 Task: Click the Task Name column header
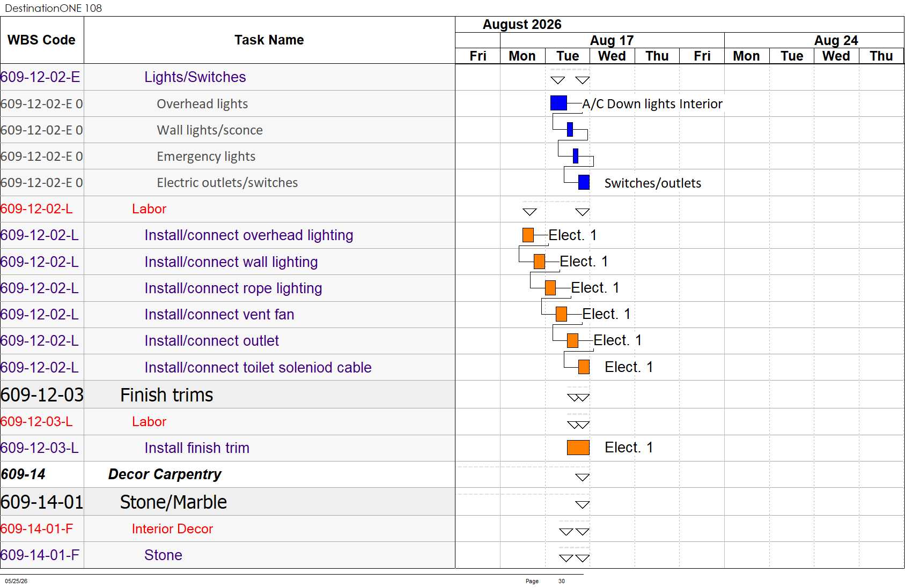pyautogui.click(x=269, y=40)
